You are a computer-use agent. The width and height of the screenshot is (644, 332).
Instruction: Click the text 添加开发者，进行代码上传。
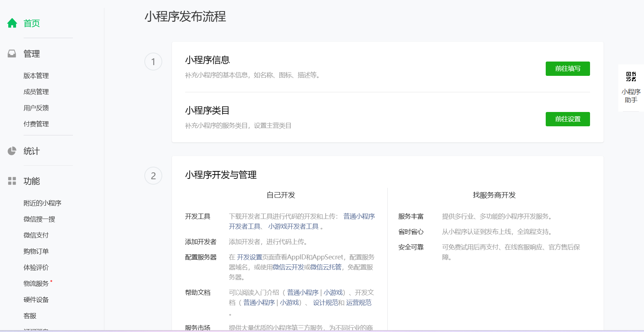click(x=269, y=242)
